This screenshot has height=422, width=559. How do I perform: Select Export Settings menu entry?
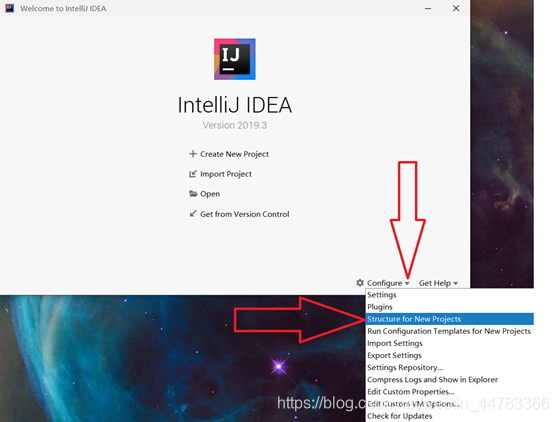click(x=450, y=355)
